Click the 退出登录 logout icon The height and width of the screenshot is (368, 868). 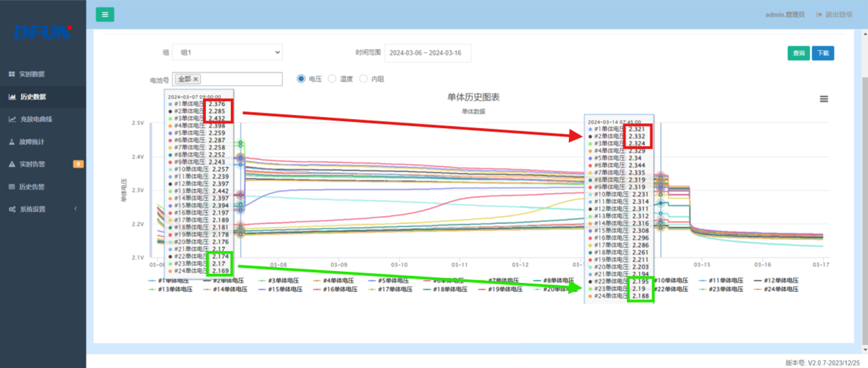tap(820, 15)
